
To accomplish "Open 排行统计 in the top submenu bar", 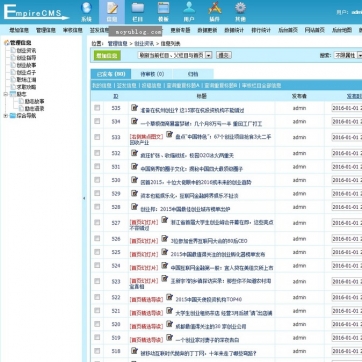I will tap(261, 30).
